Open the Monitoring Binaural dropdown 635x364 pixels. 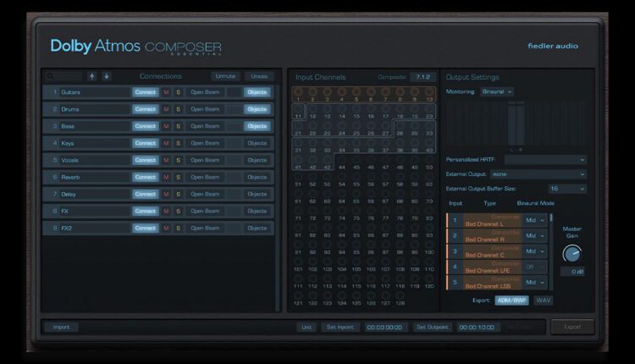(x=497, y=91)
